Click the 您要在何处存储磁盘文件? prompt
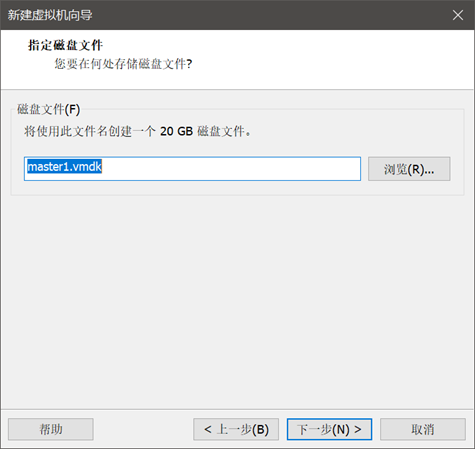Viewport: 475px width, 449px height. click(x=123, y=64)
